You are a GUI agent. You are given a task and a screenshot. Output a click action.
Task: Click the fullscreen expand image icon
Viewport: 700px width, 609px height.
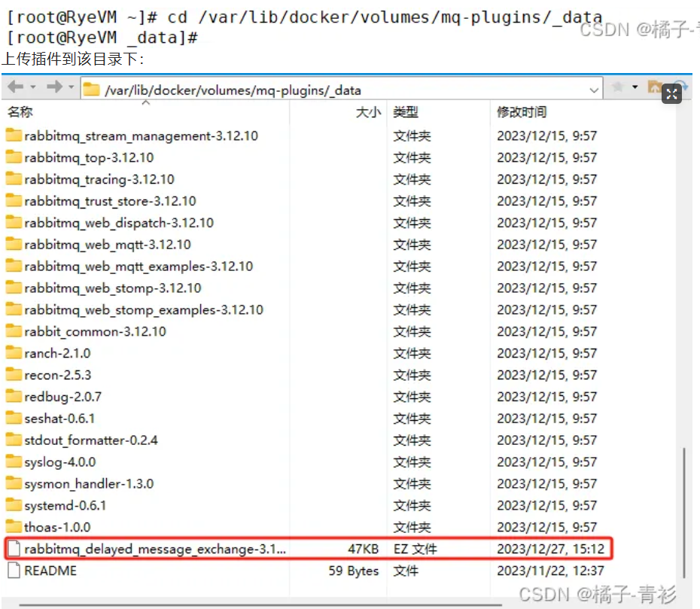[x=671, y=93]
